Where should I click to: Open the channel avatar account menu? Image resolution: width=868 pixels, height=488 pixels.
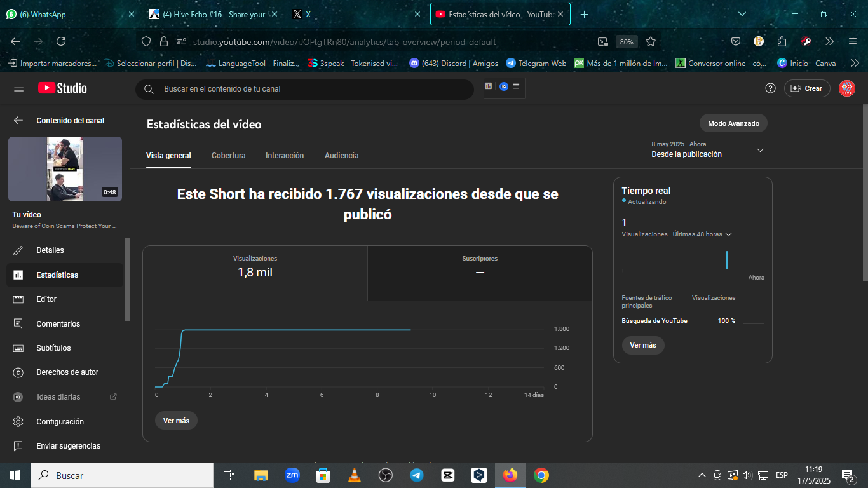coord(847,88)
